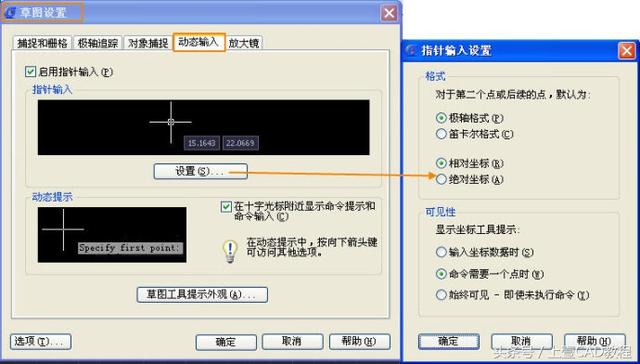Click 取消 in the 指针输入设置 dialog
640x364 pixels.
522,342
